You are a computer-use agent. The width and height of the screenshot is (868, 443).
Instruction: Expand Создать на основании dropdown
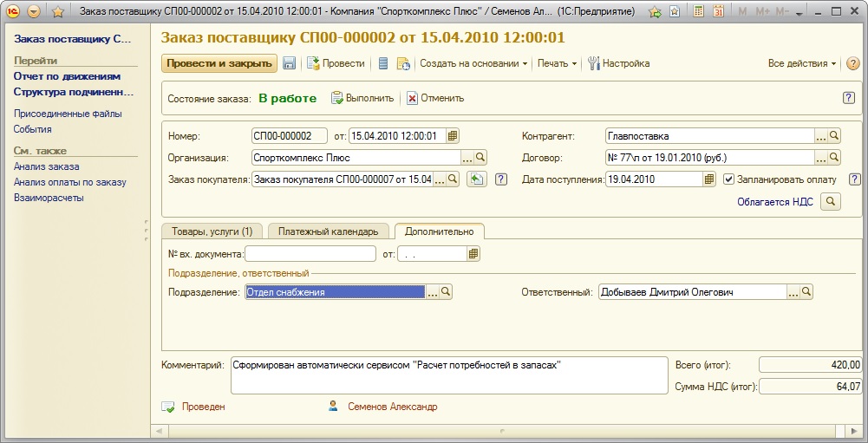point(473,63)
